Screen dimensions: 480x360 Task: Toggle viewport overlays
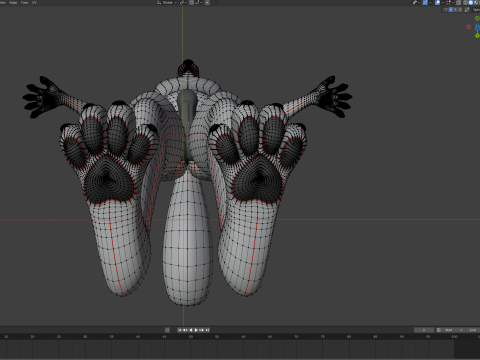[437, 2]
